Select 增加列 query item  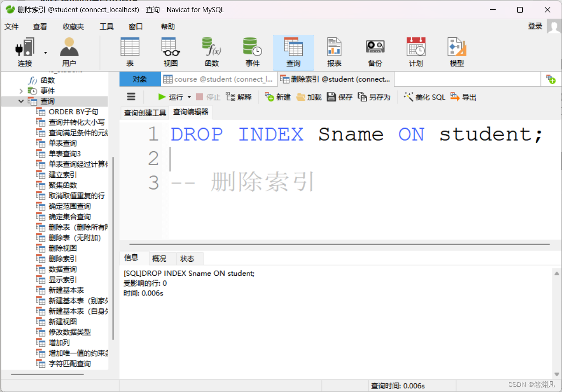[53, 343]
